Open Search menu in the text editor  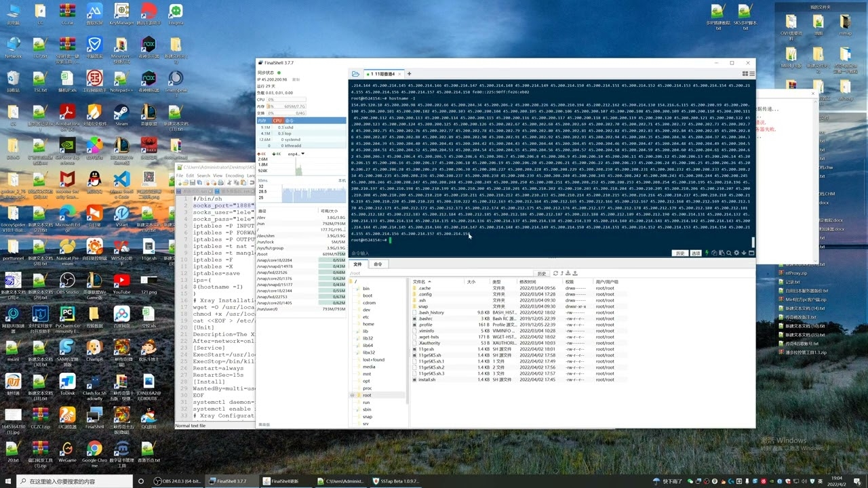203,176
